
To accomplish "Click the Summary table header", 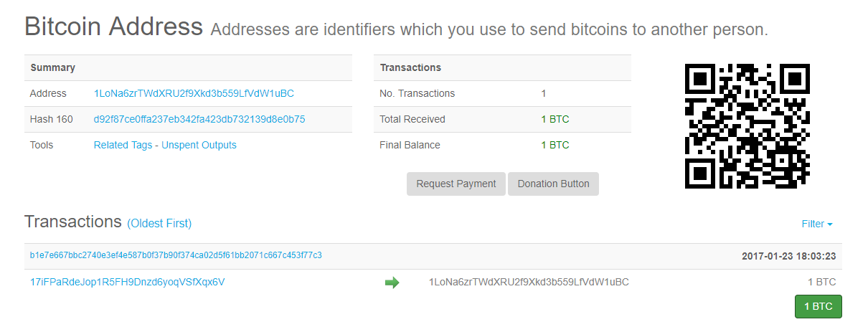I will pos(52,67).
